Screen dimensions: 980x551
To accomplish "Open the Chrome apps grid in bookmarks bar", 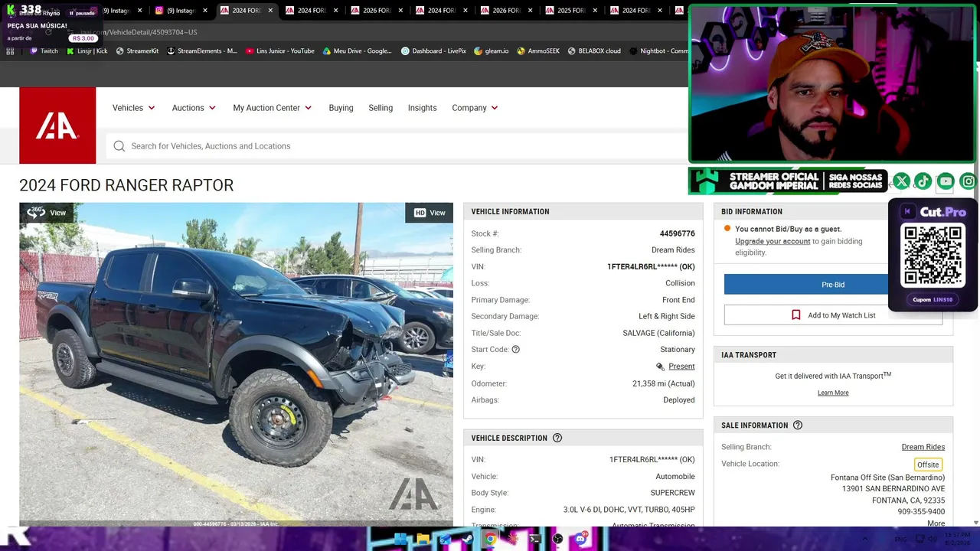I will tap(10, 51).
